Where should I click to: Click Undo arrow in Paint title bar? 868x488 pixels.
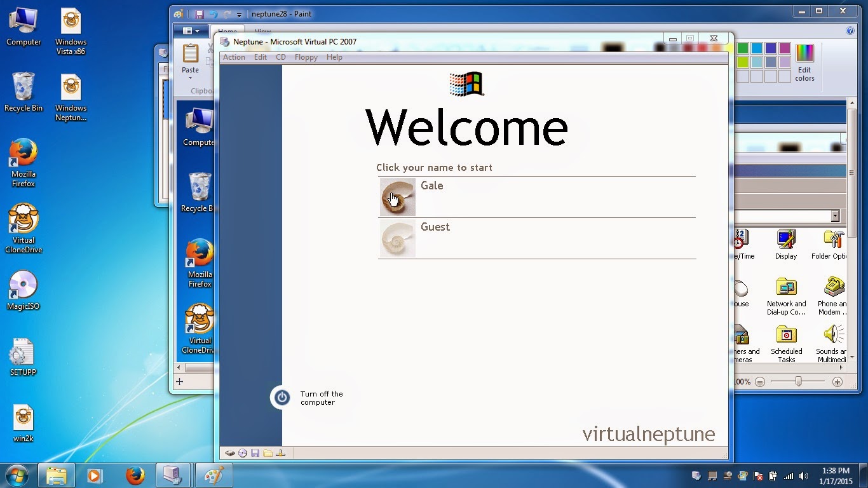214,14
